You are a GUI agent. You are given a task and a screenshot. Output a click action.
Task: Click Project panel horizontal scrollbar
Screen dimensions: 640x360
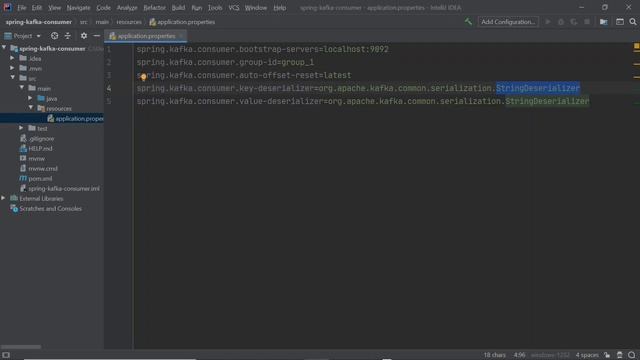(20, 347)
